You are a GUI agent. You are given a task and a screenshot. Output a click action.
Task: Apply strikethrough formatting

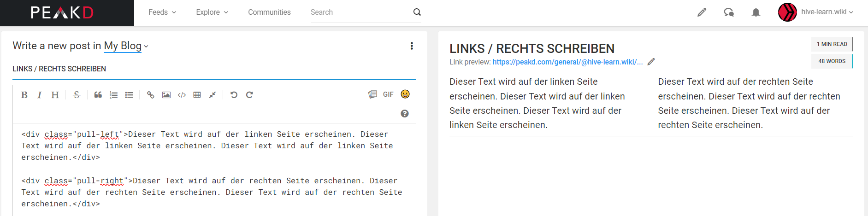click(77, 95)
